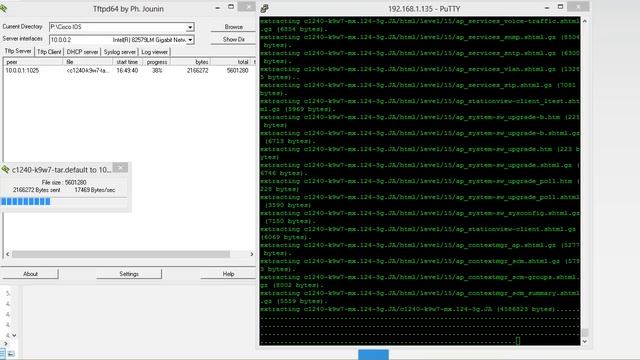Open the Server interfaces dropdown arrow

[190, 40]
